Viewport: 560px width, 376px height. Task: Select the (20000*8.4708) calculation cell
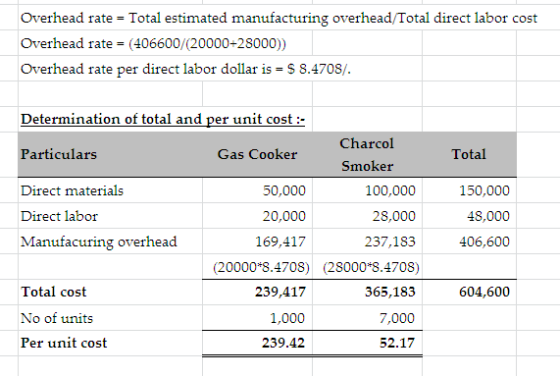261,267
